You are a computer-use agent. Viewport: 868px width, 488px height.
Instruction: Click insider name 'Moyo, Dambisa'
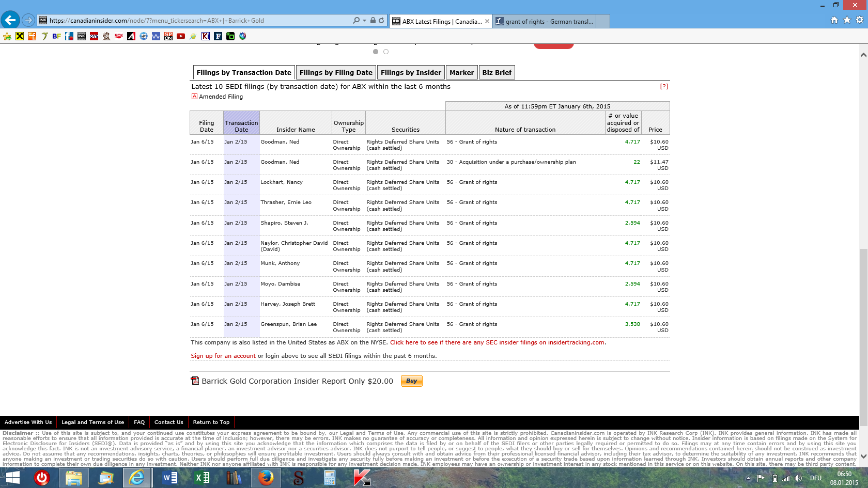coord(281,284)
